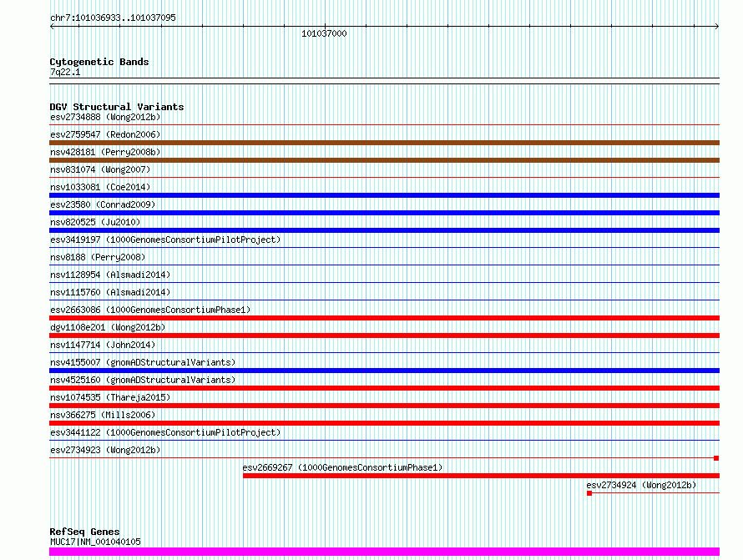Open the RefSeq Genes track title
This screenshot has width=743, height=560.
tap(84, 532)
